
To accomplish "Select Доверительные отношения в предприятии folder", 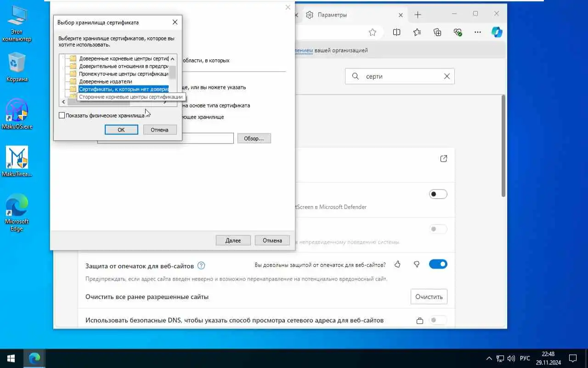I will tap(119, 66).
